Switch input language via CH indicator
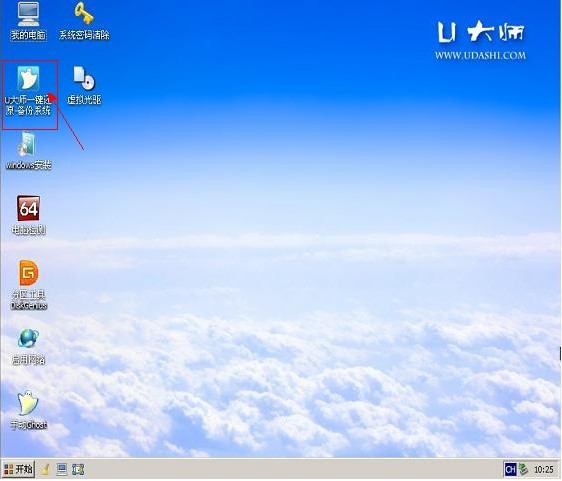Viewport: 562px width, 481px height. point(510,469)
